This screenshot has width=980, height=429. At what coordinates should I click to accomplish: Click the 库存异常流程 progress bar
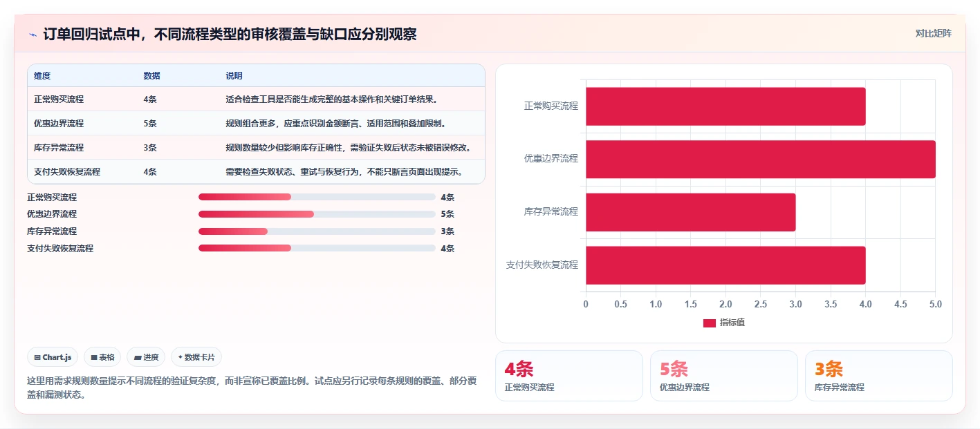(x=317, y=231)
